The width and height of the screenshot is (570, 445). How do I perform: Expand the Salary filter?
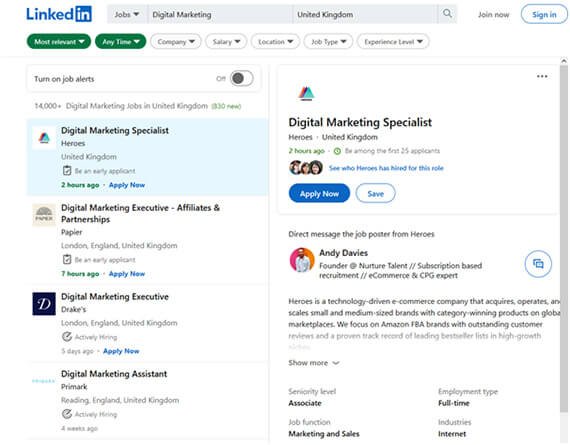226,42
